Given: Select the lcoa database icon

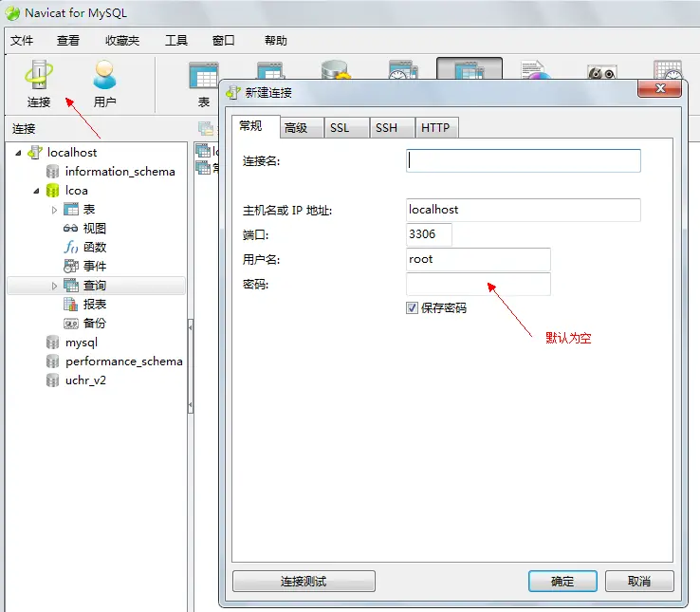Looking at the screenshot, I should click(53, 191).
